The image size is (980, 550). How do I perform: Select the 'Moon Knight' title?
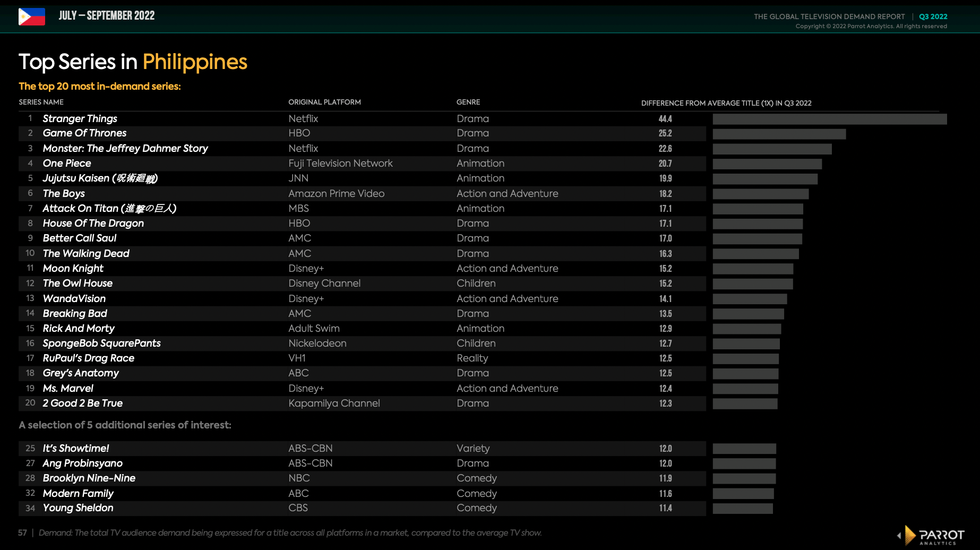[73, 269]
